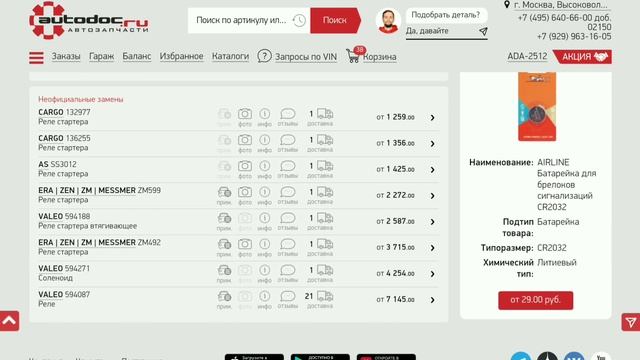Click the VIN requests question mark icon
This screenshot has width=640, height=360.
(264, 56)
